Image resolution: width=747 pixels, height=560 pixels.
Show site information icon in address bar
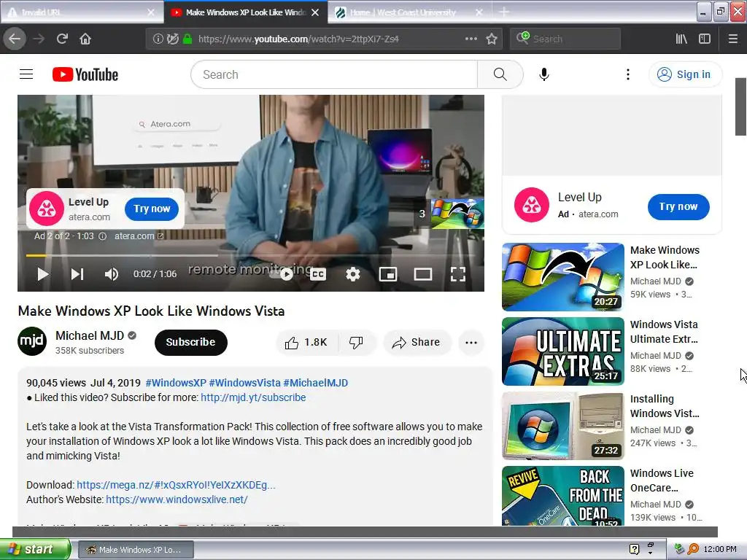coord(158,39)
